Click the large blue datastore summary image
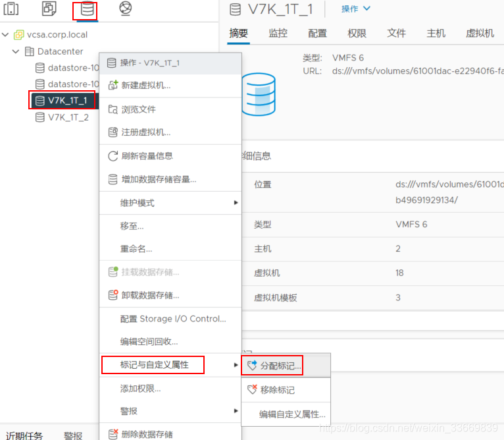Image resolution: width=504 pixels, height=440 pixels. point(259,94)
